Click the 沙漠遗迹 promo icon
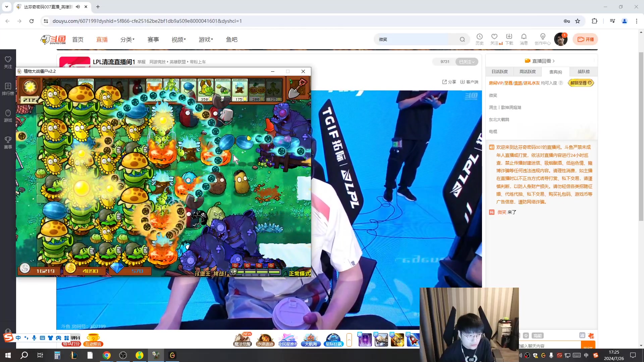The height and width of the screenshot is (362, 644). [265, 340]
